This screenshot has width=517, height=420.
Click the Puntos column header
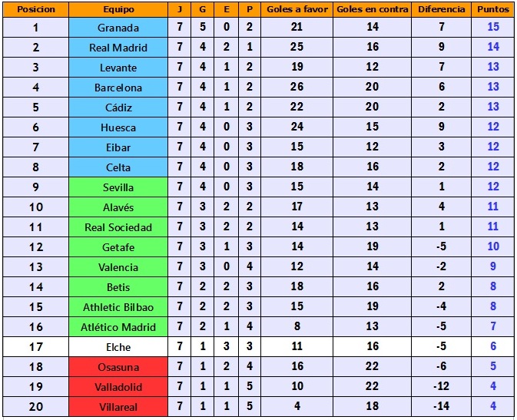pos(493,9)
